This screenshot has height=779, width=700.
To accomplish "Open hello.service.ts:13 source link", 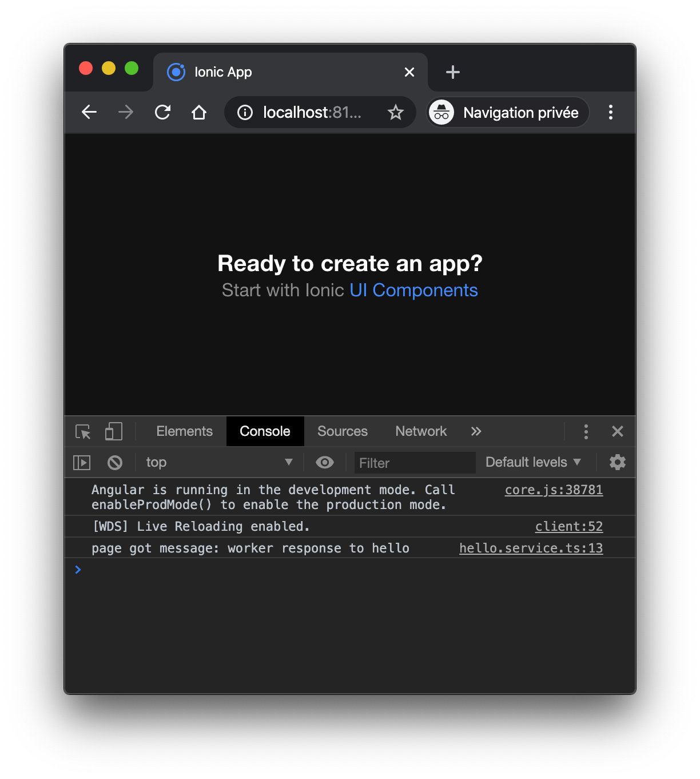I will click(531, 549).
